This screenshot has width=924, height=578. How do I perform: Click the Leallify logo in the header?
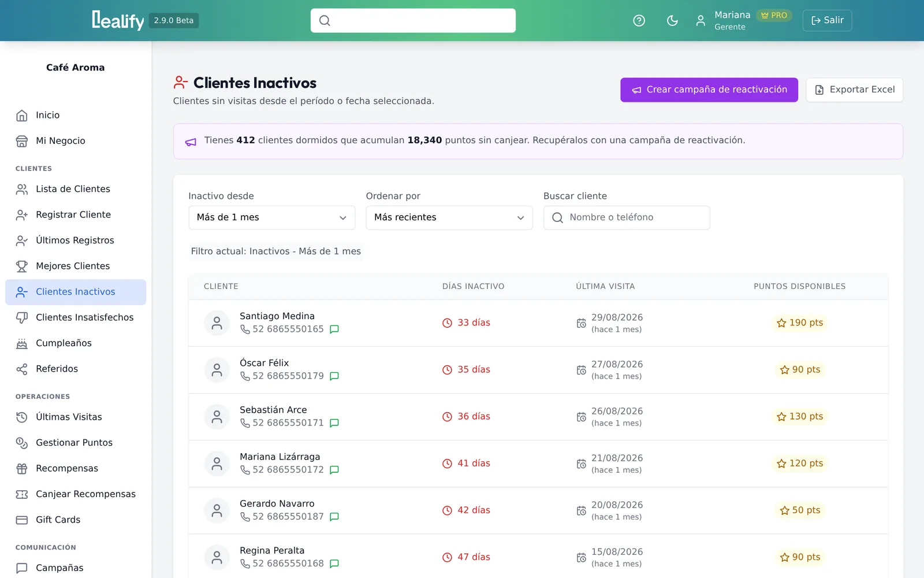(118, 20)
